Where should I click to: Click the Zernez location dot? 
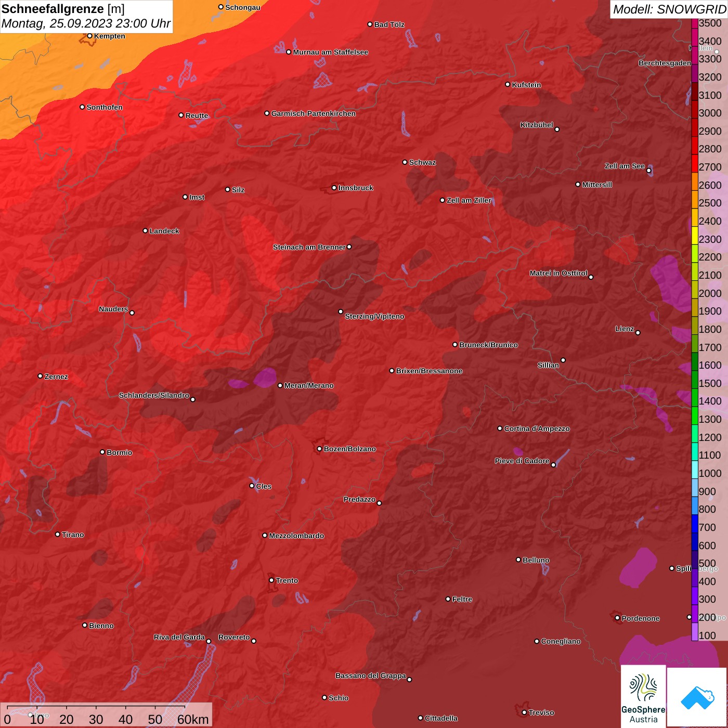[x=41, y=376]
